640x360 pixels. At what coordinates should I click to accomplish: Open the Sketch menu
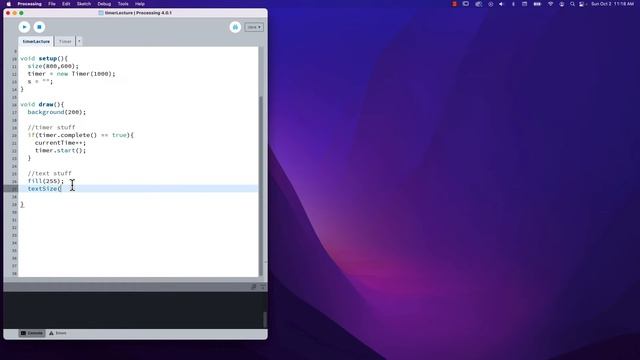[x=84, y=4]
